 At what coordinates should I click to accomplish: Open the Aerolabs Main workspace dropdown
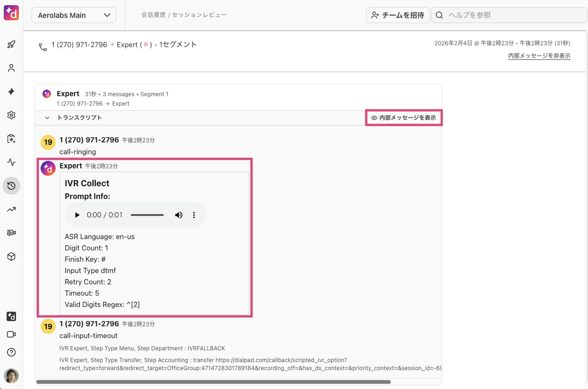click(x=74, y=15)
